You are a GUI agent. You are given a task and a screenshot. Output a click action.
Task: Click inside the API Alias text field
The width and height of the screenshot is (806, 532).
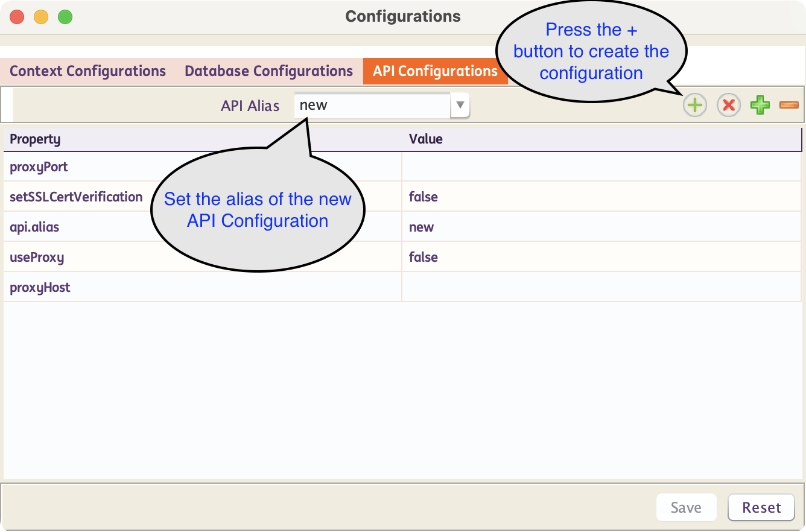coord(371,106)
